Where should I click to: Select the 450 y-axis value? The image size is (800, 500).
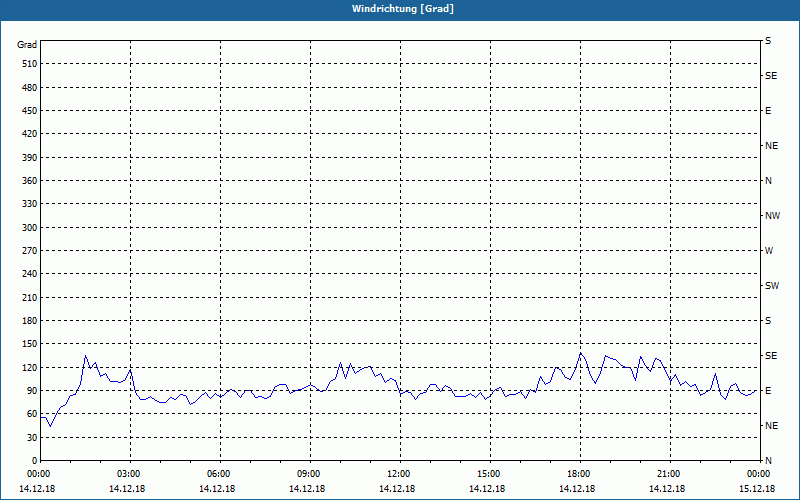(30, 111)
